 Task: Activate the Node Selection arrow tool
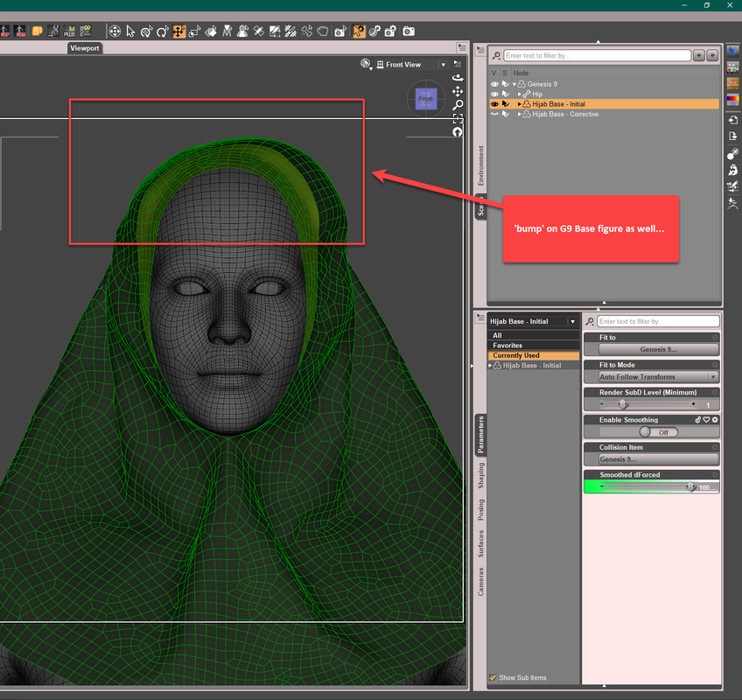click(x=130, y=31)
